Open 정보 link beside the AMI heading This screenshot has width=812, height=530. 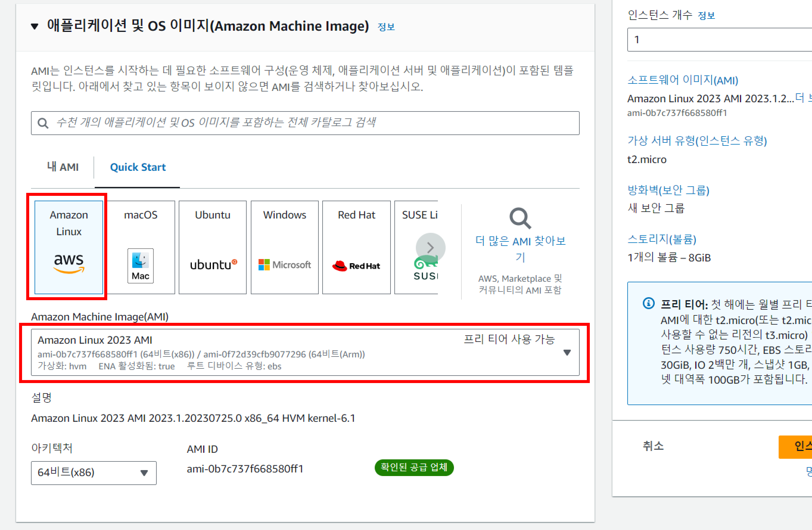(386, 27)
